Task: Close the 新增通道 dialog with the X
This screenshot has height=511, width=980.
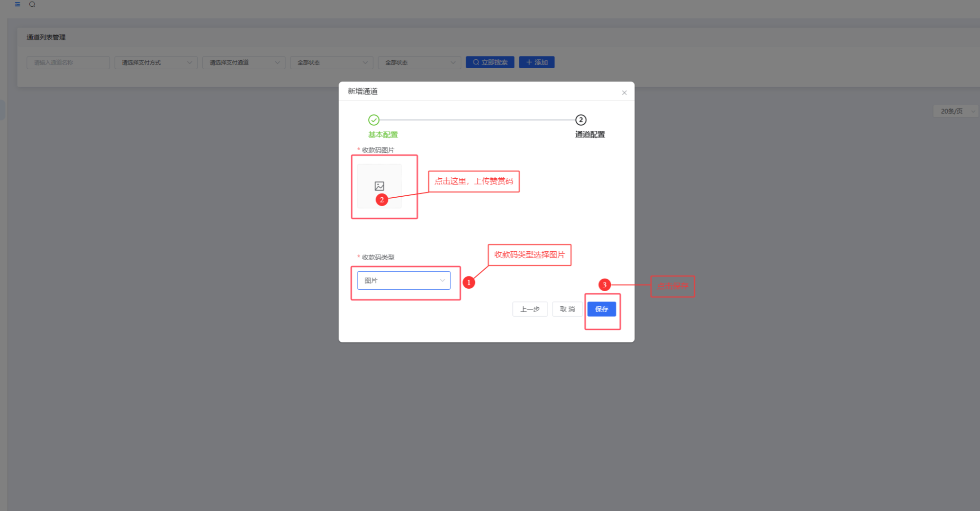Action: (x=624, y=93)
